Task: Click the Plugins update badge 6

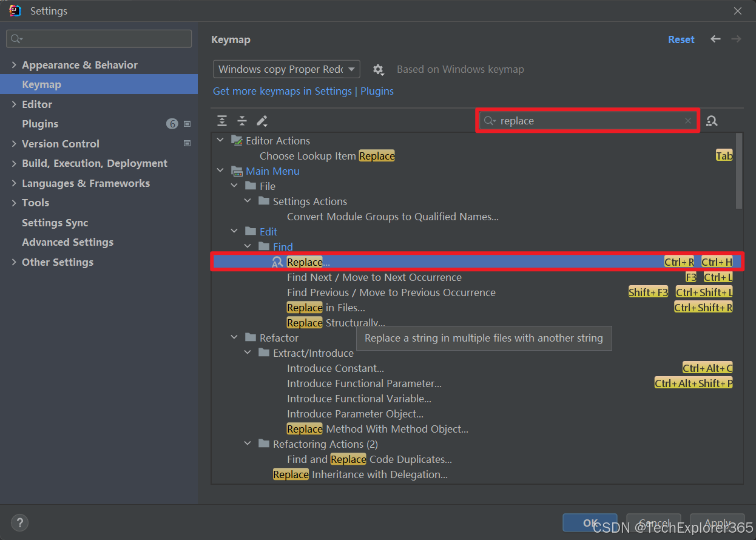Action: 172,124
